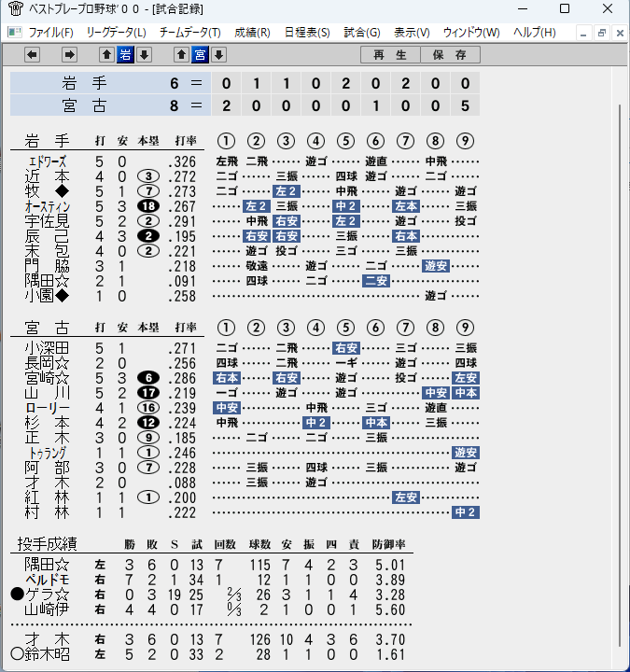Open the 試合(G) menu
This screenshot has width=630, height=672.
click(x=362, y=33)
